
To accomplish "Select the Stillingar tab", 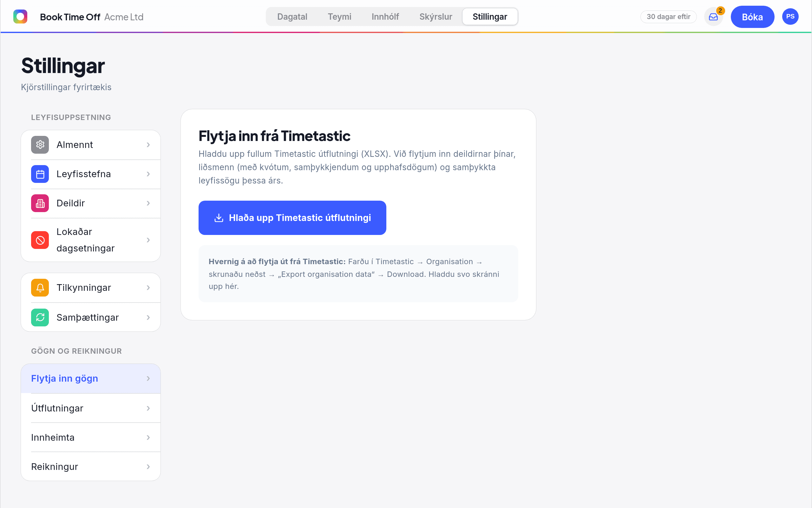I will click(490, 17).
